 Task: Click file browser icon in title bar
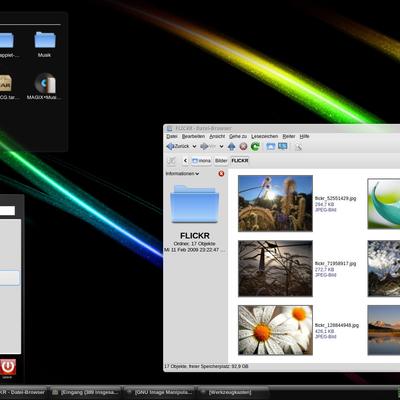point(169,128)
